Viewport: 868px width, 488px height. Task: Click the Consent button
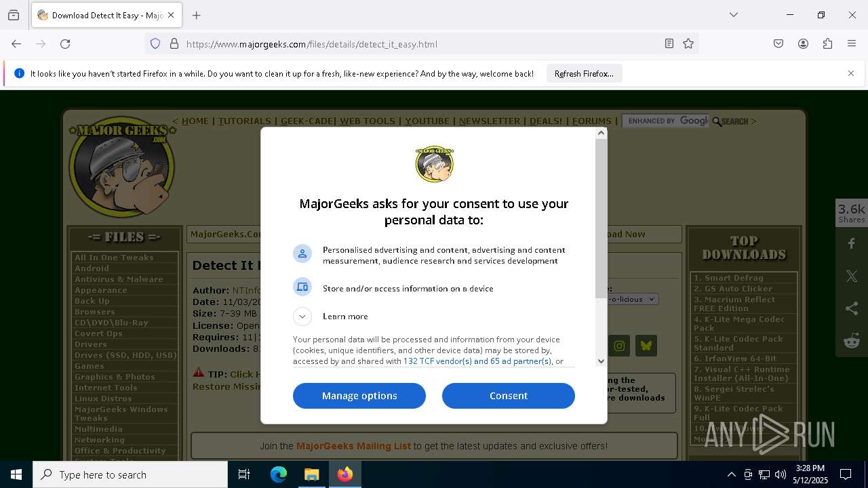[x=509, y=396]
